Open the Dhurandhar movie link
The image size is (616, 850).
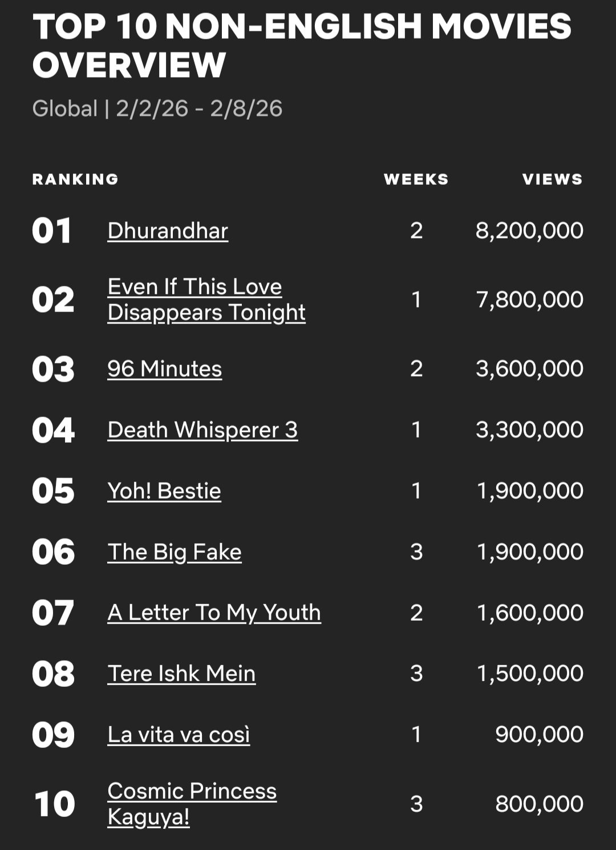(168, 230)
